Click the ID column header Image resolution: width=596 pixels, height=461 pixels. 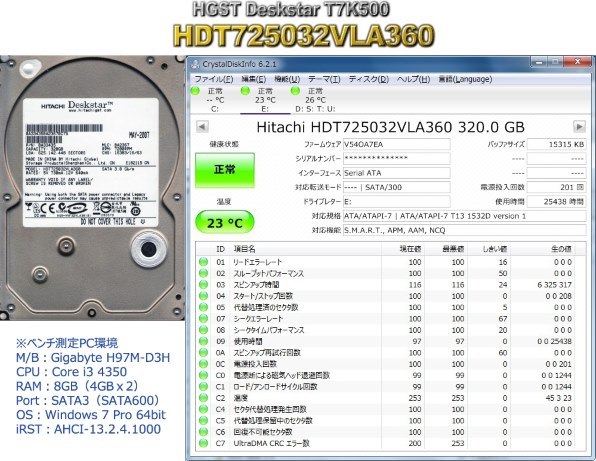click(220, 249)
